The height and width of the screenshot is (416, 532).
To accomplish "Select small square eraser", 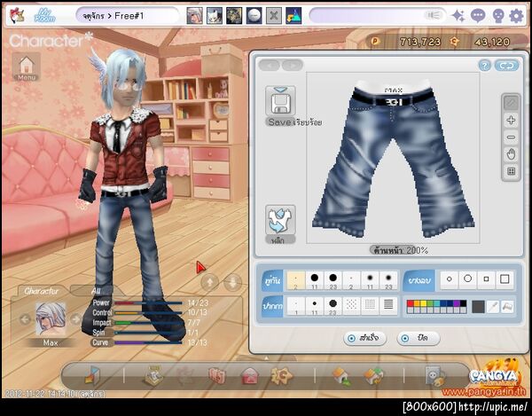I will (486, 279).
